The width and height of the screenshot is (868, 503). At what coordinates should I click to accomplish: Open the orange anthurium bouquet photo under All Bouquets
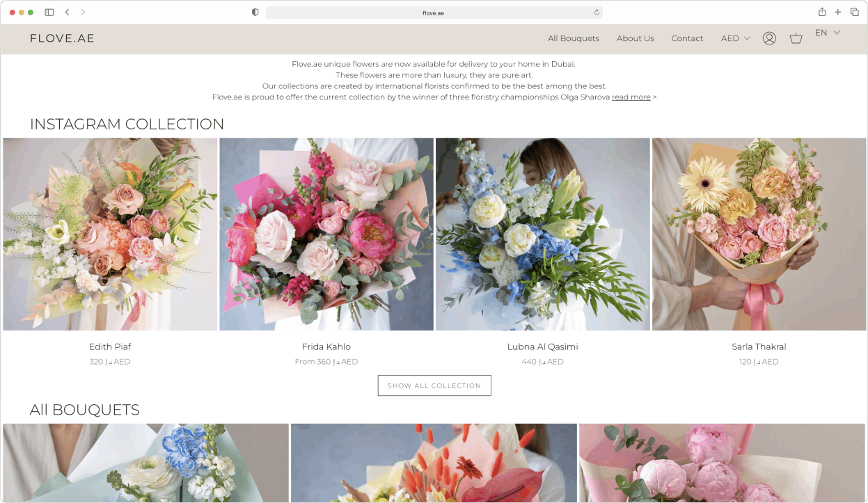[x=434, y=463]
